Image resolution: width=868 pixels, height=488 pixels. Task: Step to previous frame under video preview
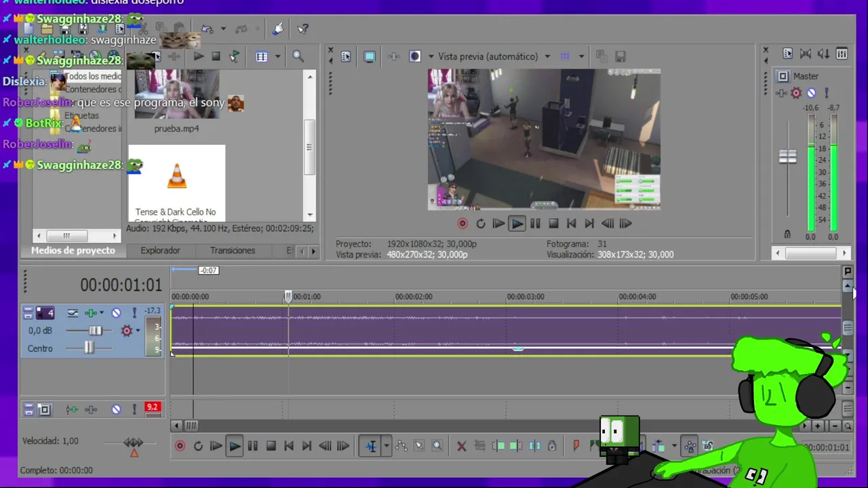[608, 224]
